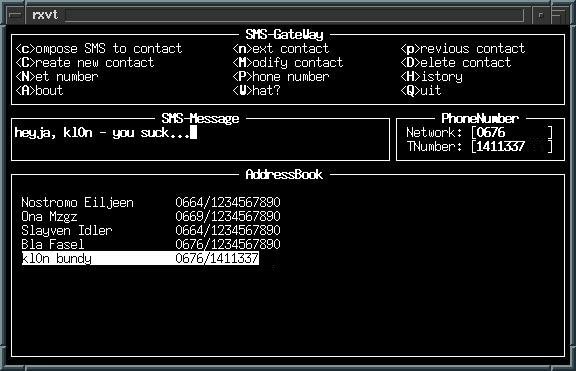Screen dimensions: 576x371
Task: Click the SMS-GateWay panel title
Action: 284,35
